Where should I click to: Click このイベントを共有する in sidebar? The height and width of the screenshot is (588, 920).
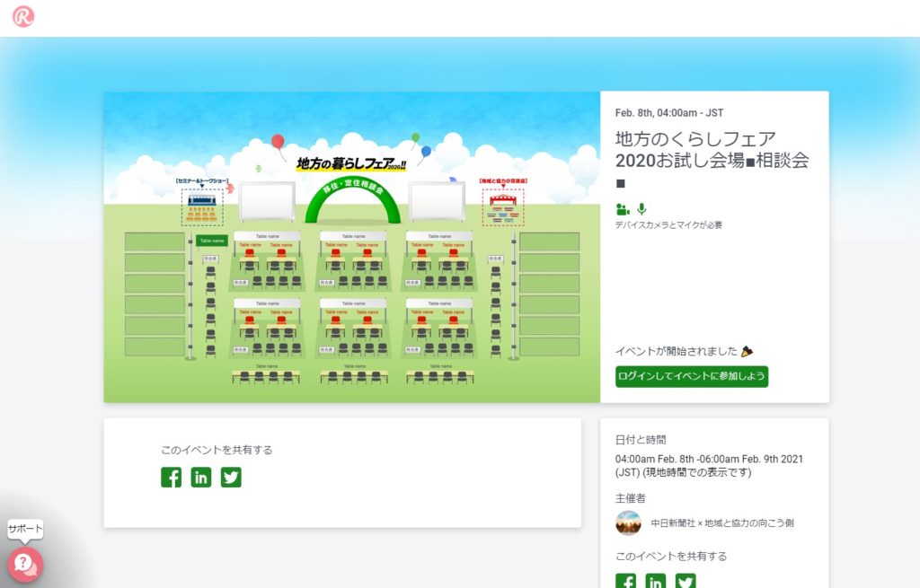point(670,557)
